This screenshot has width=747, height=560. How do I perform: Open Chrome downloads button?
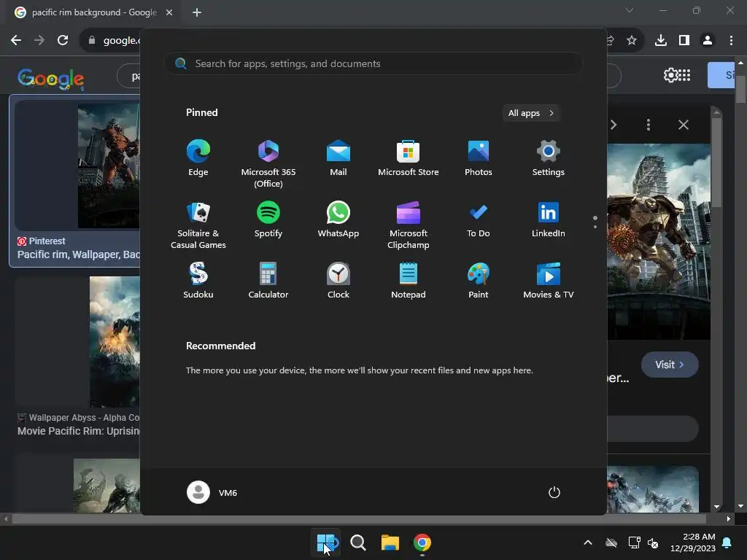click(x=661, y=41)
